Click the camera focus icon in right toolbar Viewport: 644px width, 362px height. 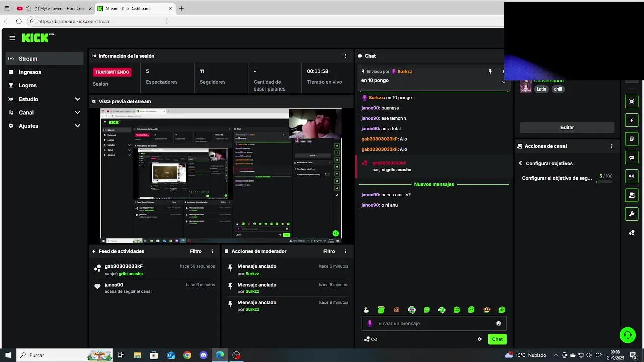(x=632, y=101)
